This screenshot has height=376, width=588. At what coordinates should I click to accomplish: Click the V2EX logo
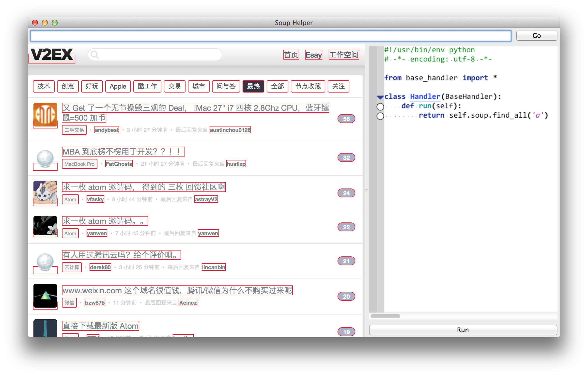tap(52, 55)
